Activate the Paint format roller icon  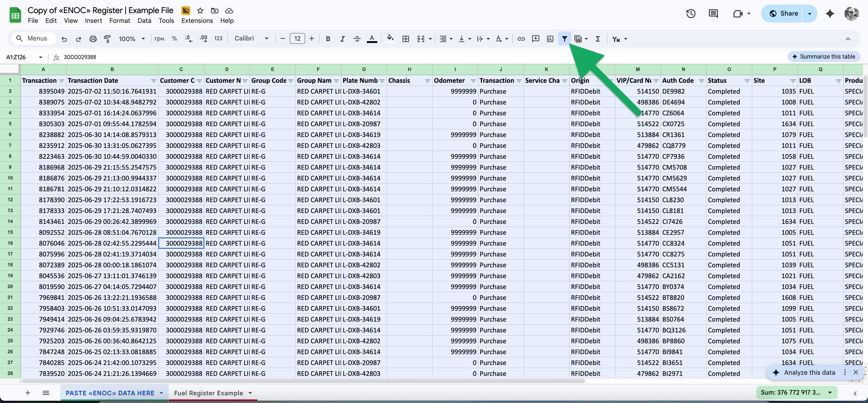coord(107,39)
